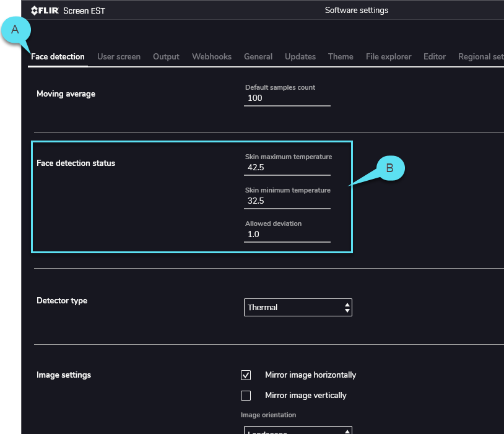Select the General settings tab
Viewport: 504px width, 434px height.
coord(258,56)
